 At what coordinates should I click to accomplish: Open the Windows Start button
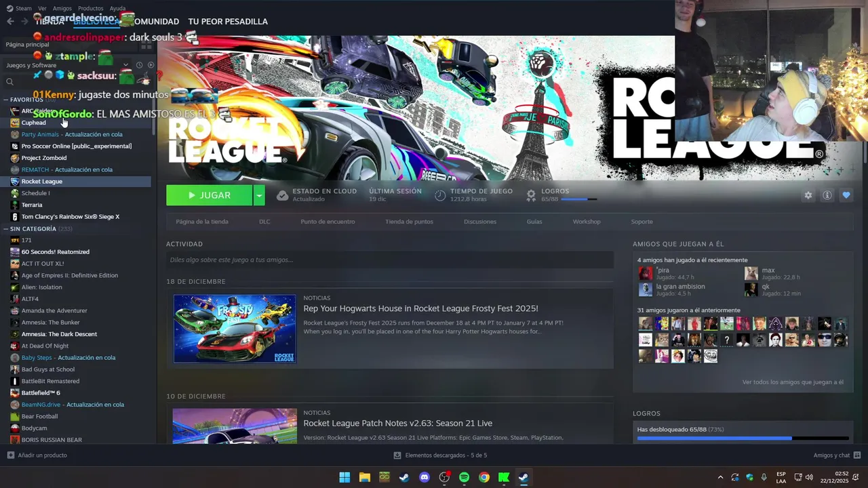coord(344,477)
